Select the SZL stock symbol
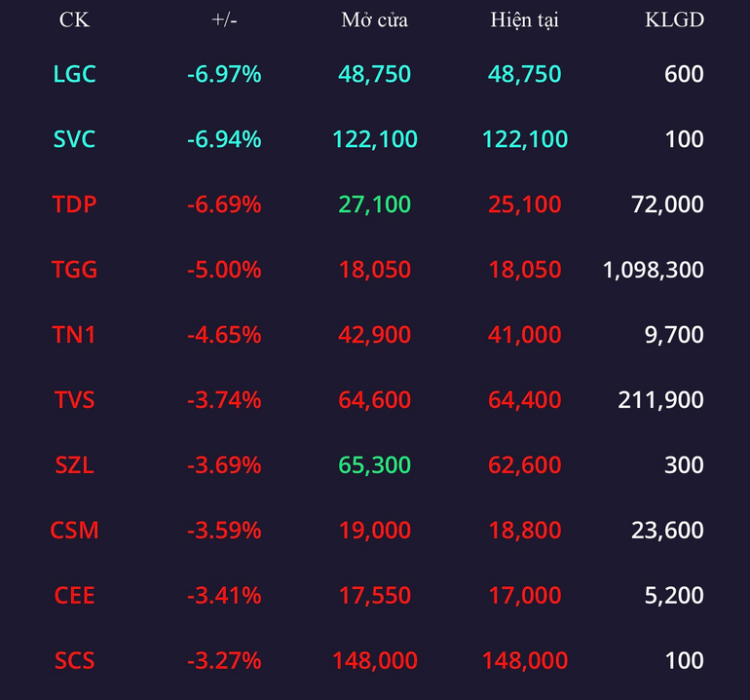The height and width of the screenshot is (700, 750). point(74,464)
